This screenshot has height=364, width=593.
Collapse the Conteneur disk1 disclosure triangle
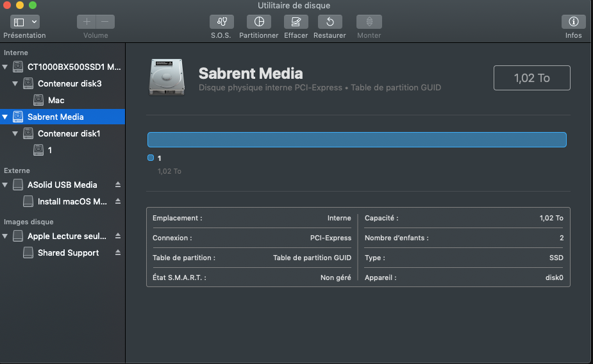(15, 133)
